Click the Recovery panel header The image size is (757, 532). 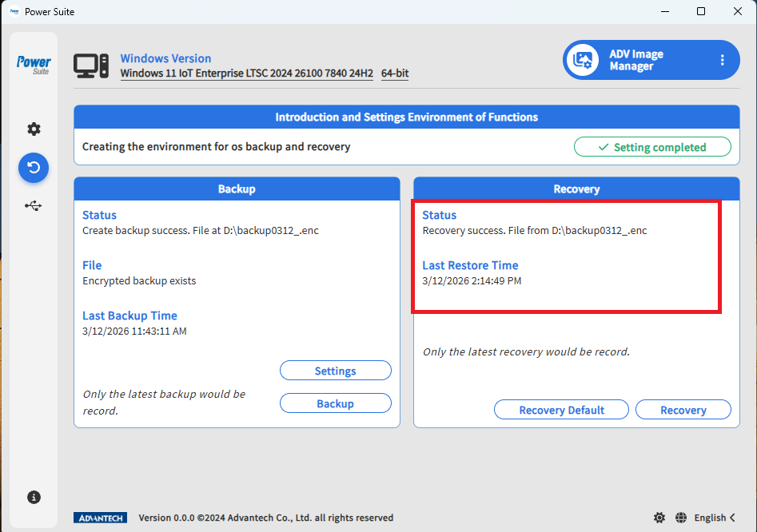click(576, 189)
